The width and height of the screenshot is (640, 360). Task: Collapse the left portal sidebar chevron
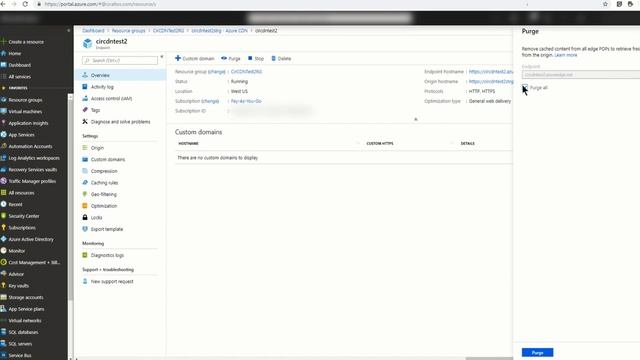(x=68, y=31)
